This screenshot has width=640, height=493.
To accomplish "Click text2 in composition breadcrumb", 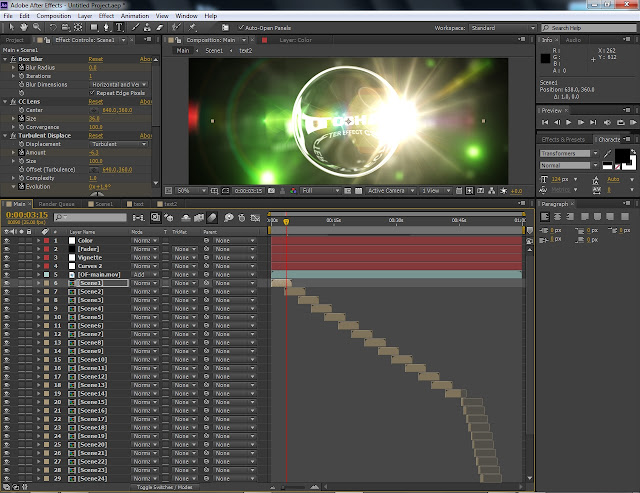I will [246, 51].
